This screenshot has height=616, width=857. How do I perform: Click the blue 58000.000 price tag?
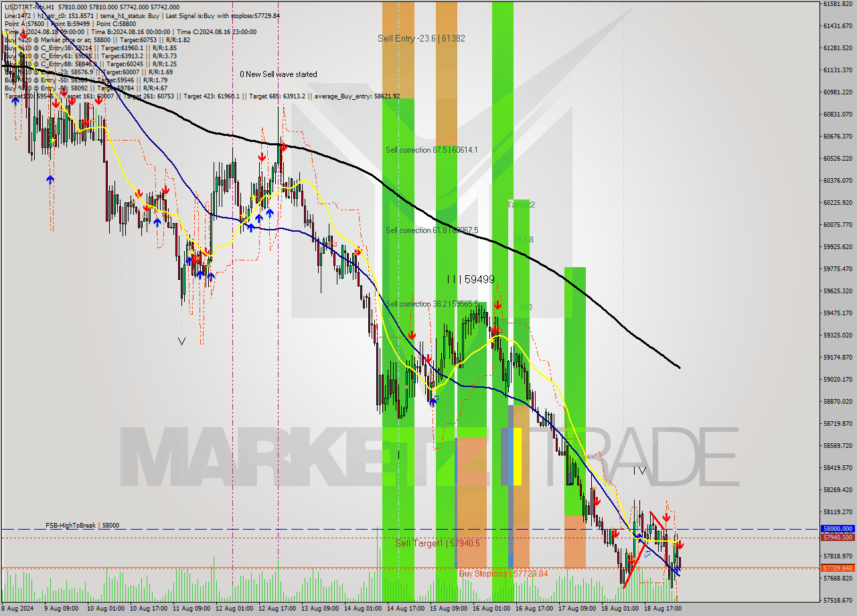point(838,529)
